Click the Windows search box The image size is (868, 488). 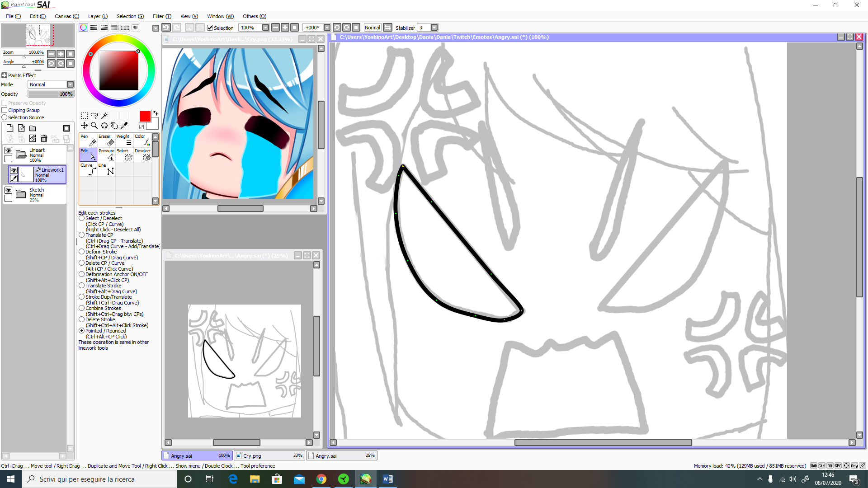[99, 479]
